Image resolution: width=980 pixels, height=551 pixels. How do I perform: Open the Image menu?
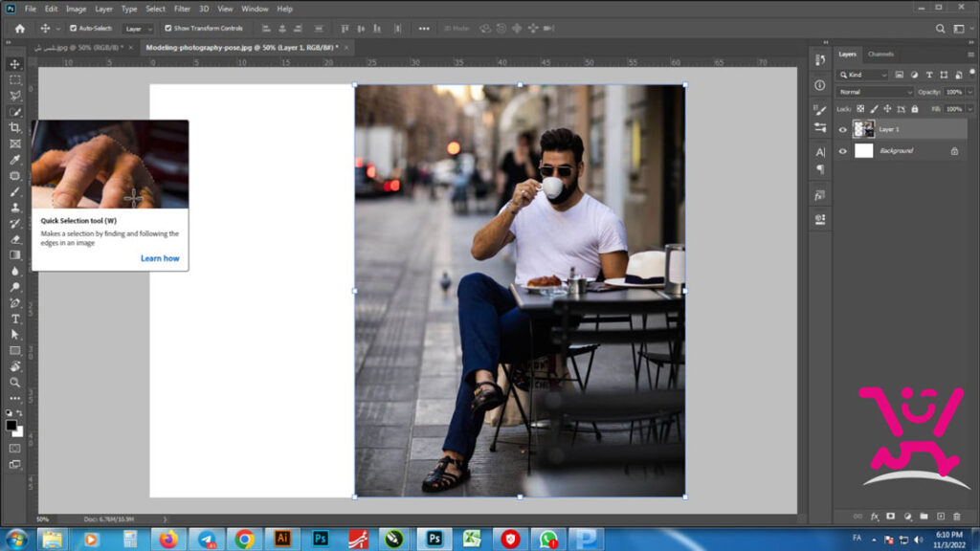[x=76, y=9]
